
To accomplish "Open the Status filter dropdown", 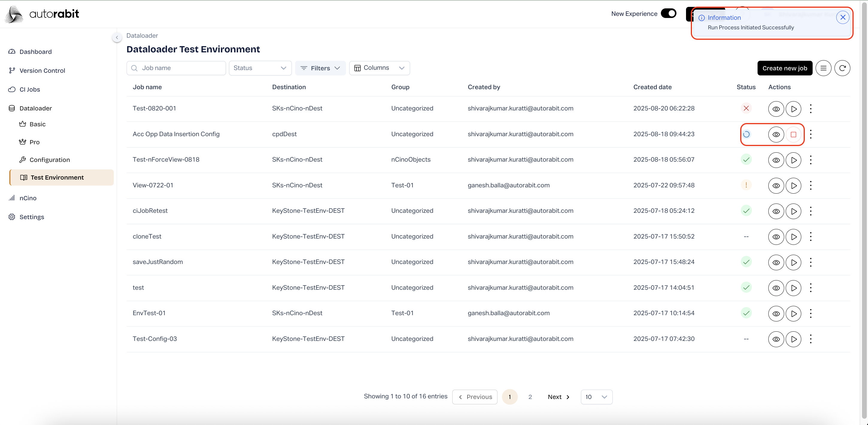I will tap(260, 68).
